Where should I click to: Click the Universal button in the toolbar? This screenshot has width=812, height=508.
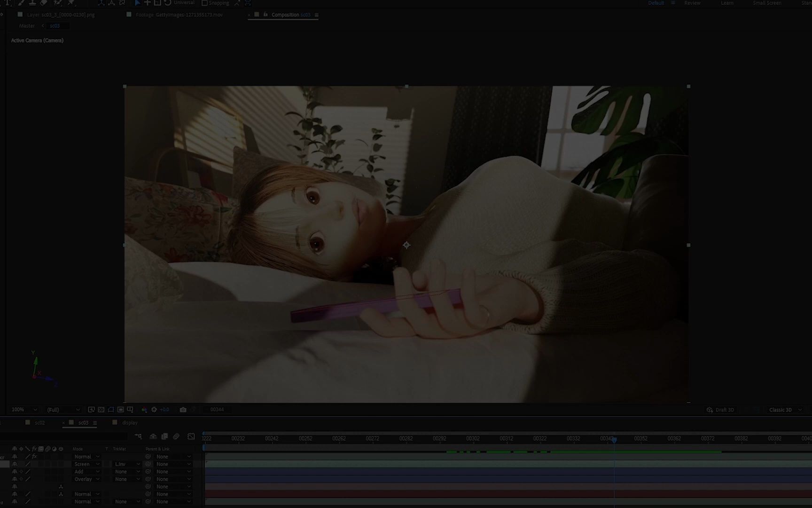coord(183,3)
